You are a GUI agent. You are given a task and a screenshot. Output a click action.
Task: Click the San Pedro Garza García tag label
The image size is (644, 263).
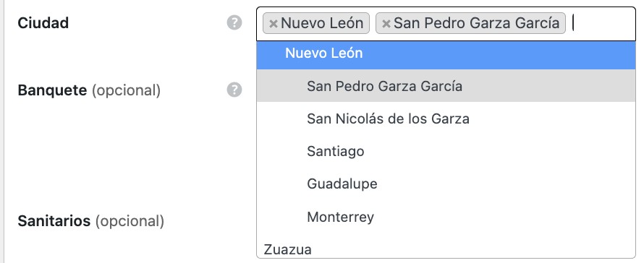[x=476, y=23]
